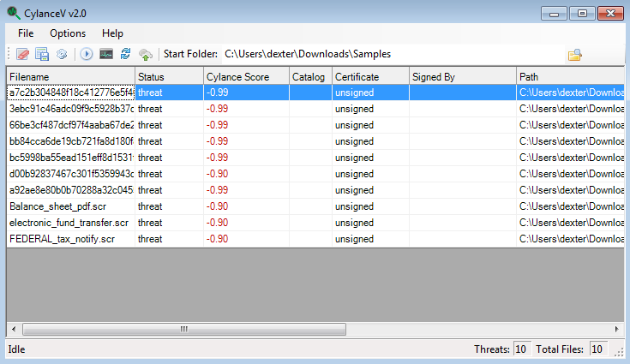Browse for start folder with folder icon

click(574, 55)
